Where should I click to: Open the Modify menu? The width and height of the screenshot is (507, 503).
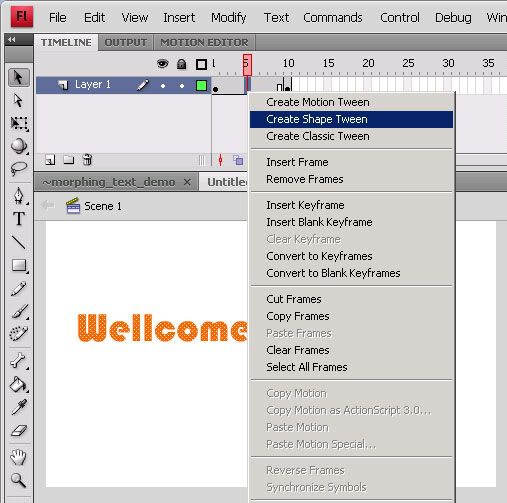point(229,18)
